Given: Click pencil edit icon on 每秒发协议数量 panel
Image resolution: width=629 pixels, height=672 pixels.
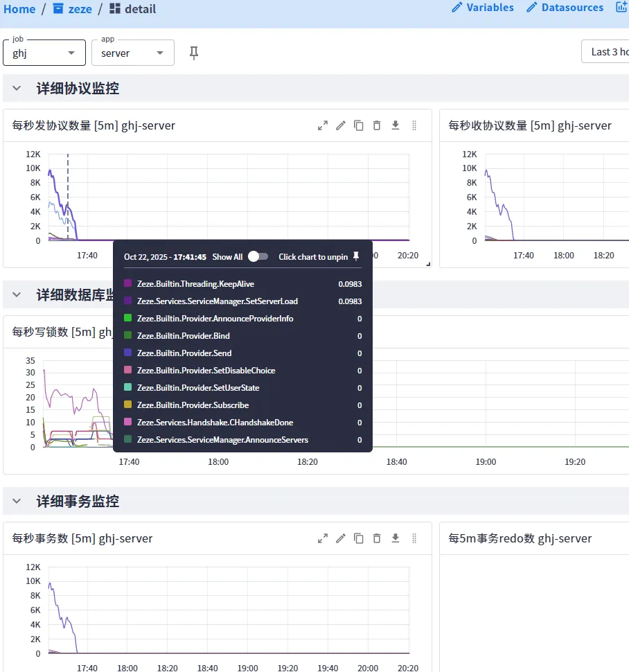Looking at the screenshot, I should point(341,125).
